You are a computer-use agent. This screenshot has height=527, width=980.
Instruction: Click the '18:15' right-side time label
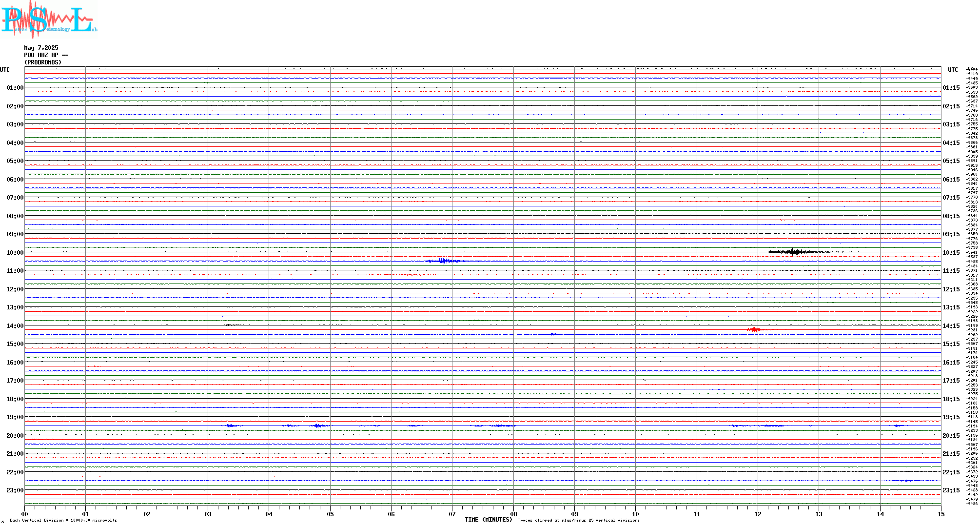951,399
